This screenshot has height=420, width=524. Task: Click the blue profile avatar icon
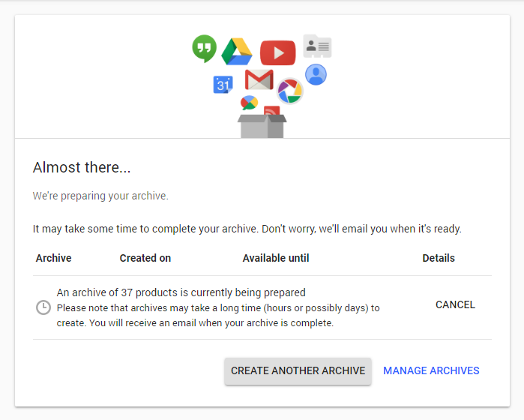(x=316, y=74)
